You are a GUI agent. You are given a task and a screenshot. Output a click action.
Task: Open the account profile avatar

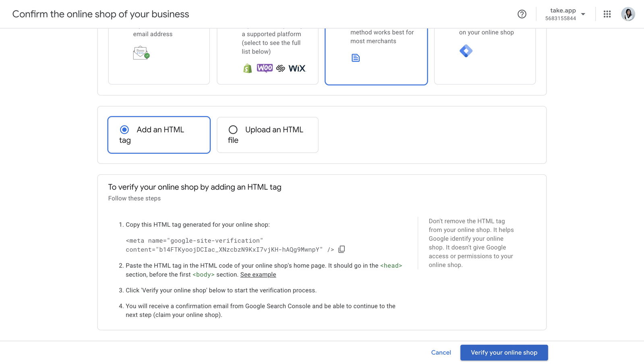click(628, 14)
